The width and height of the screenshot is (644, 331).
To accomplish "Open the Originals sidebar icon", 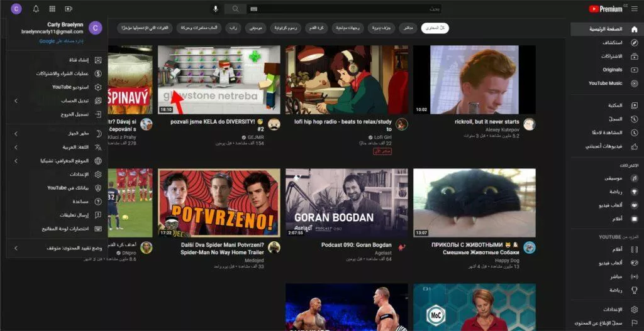I will 635,70.
